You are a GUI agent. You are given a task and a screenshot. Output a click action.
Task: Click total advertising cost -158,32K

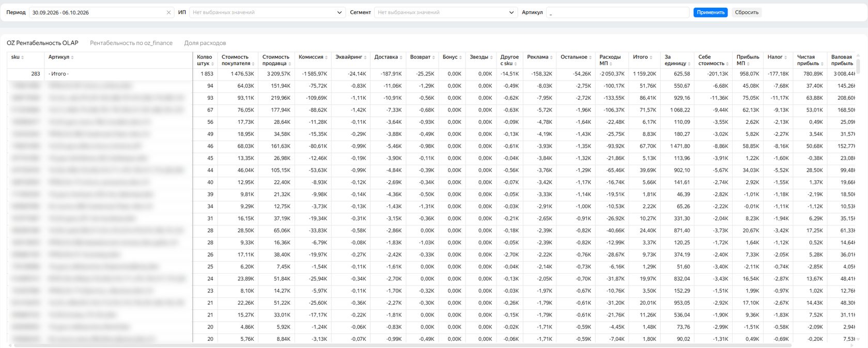pyautogui.click(x=541, y=74)
